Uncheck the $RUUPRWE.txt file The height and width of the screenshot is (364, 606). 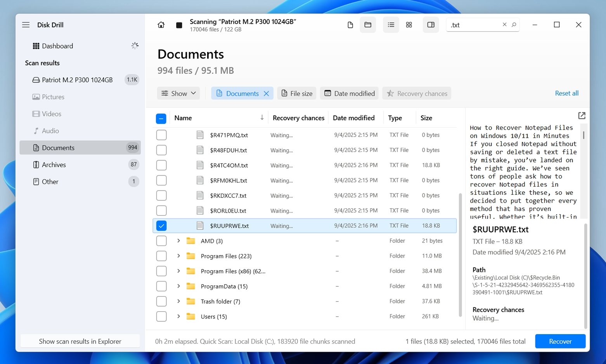click(161, 225)
